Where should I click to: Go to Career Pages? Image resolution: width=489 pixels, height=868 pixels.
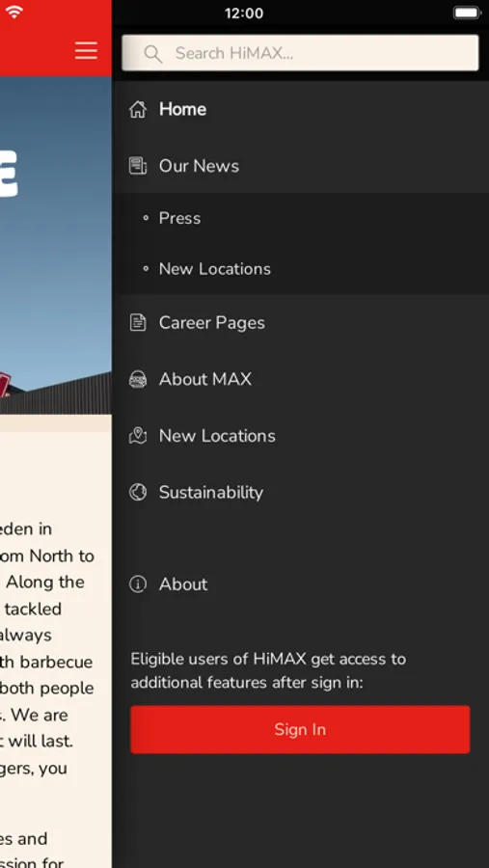click(212, 323)
